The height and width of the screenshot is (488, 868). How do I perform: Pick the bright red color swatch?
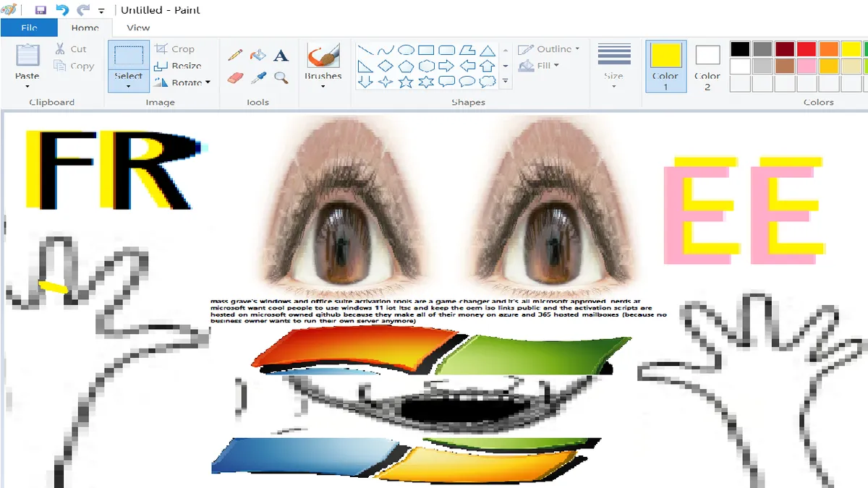[807, 49]
